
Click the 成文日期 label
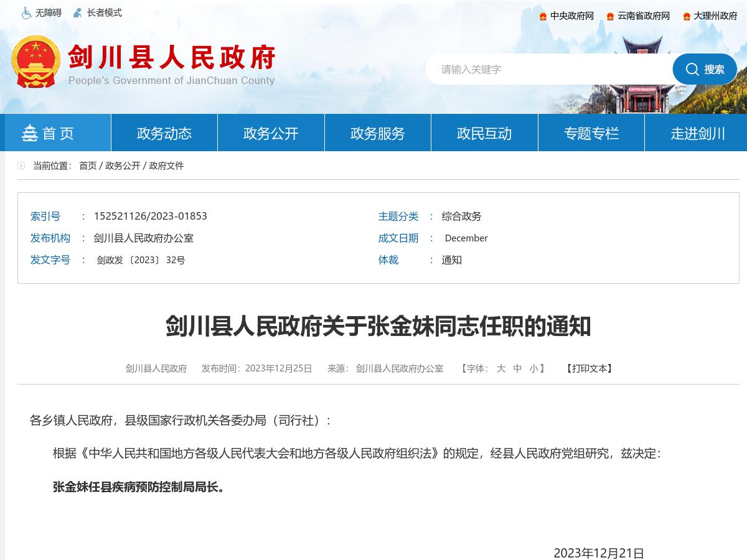coord(398,238)
